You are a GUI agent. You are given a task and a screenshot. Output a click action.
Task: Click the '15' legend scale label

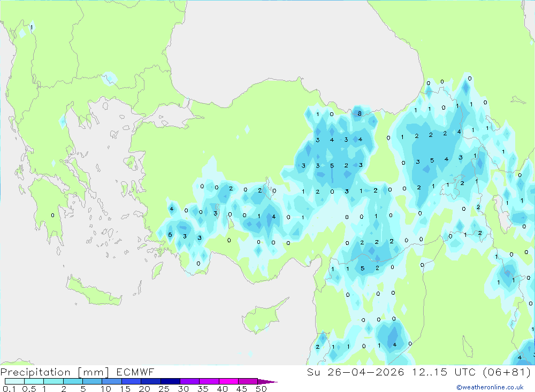[x=125, y=389]
